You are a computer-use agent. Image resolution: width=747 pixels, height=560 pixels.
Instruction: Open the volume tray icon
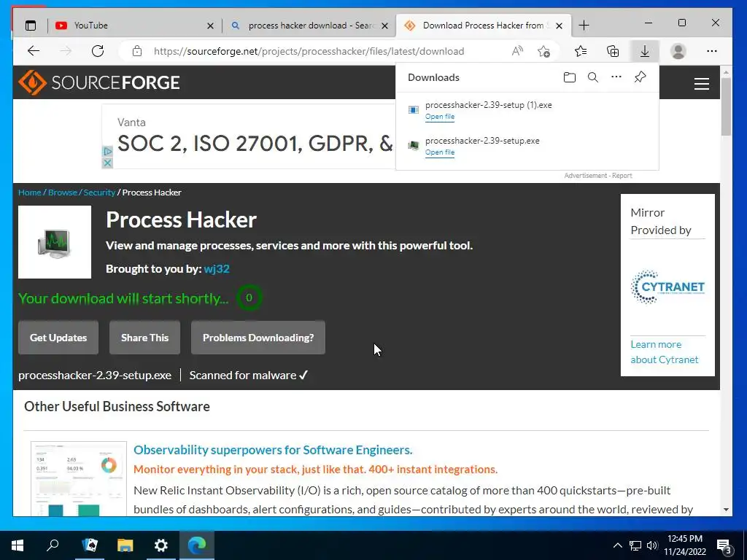(652, 545)
